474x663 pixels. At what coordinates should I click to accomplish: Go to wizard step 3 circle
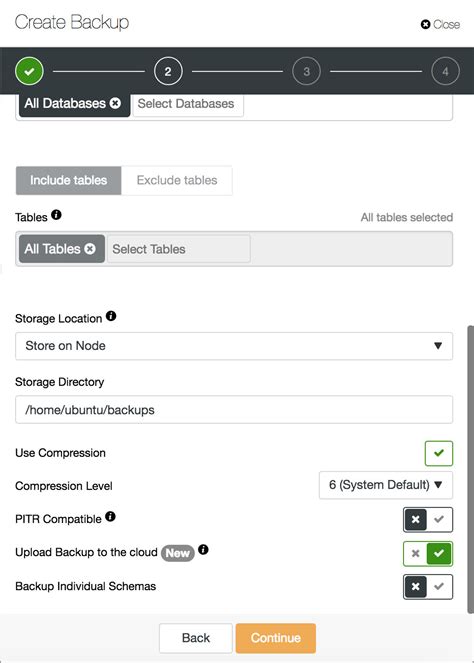307,71
